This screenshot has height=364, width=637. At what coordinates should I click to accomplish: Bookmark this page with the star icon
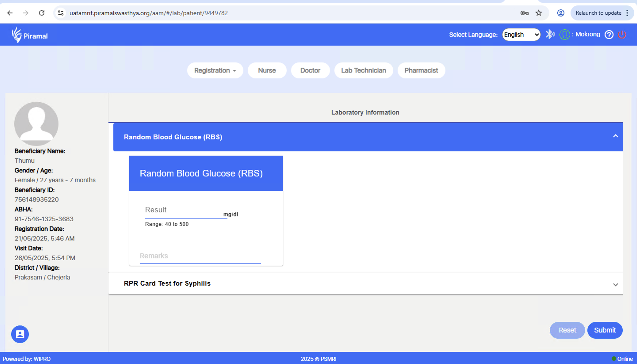[x=539, y=13]
